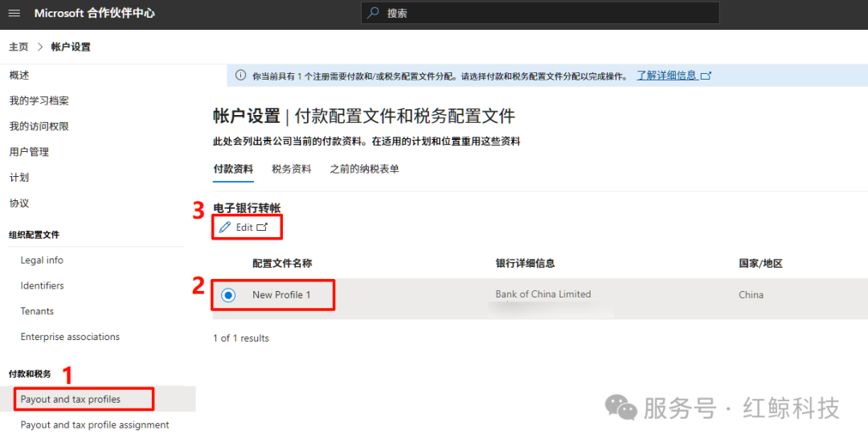This screenshot has width=868, height=443.
Task: Select the New Profile 1 radio button
Action: click(228, 295)
